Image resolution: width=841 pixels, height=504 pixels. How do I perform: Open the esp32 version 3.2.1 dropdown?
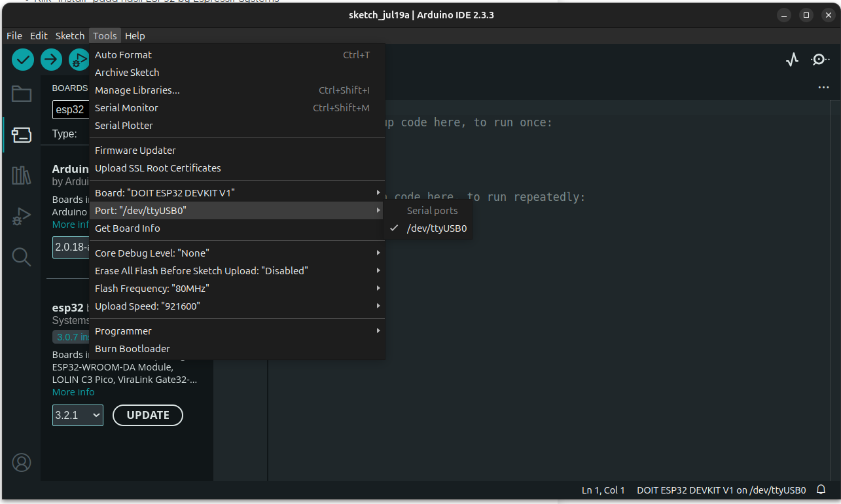[78, 415]
